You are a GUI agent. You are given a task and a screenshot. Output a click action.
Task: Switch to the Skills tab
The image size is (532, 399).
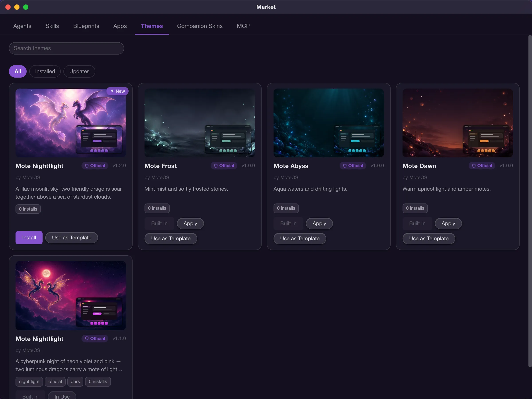pos(52,26)
